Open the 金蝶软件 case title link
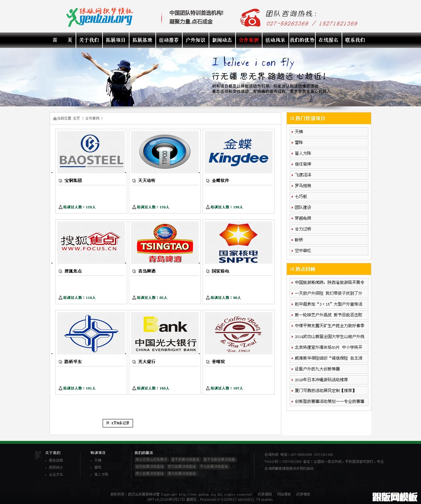Screen dimensions: 421x504 [x=220, y=181]
